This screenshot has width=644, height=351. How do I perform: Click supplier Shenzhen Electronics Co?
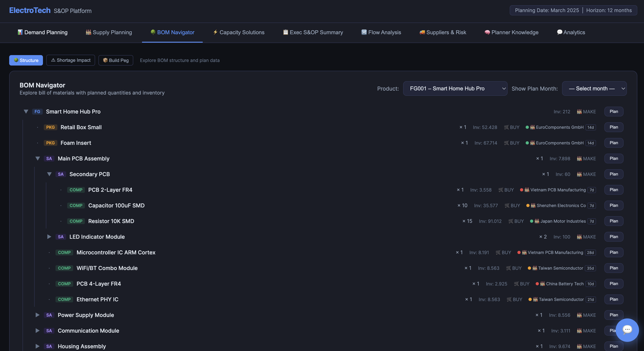pos(561,206)
